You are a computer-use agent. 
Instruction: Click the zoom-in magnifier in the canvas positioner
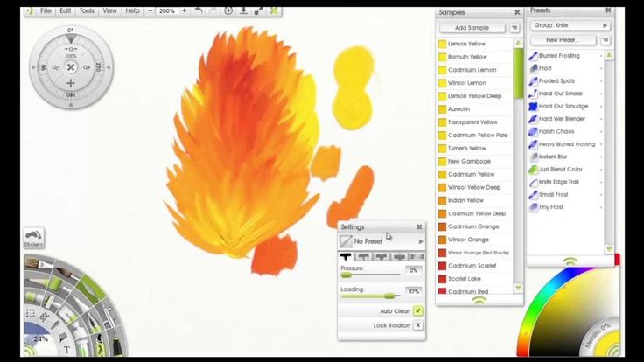click(x=87, y=67)
